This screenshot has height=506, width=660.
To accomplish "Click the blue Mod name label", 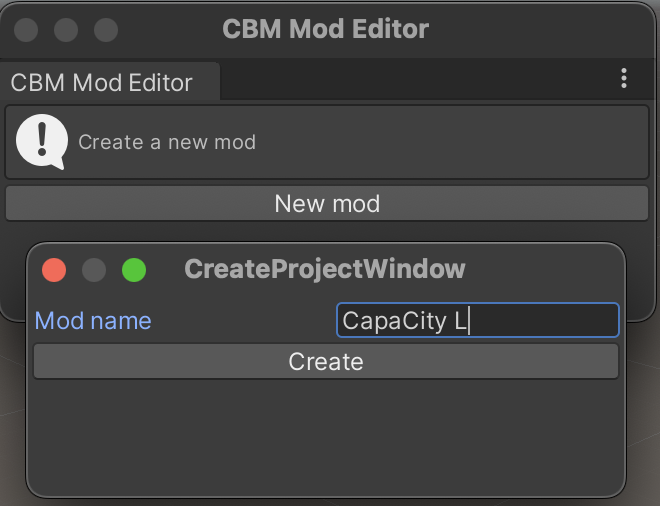I will pos(94,321).
